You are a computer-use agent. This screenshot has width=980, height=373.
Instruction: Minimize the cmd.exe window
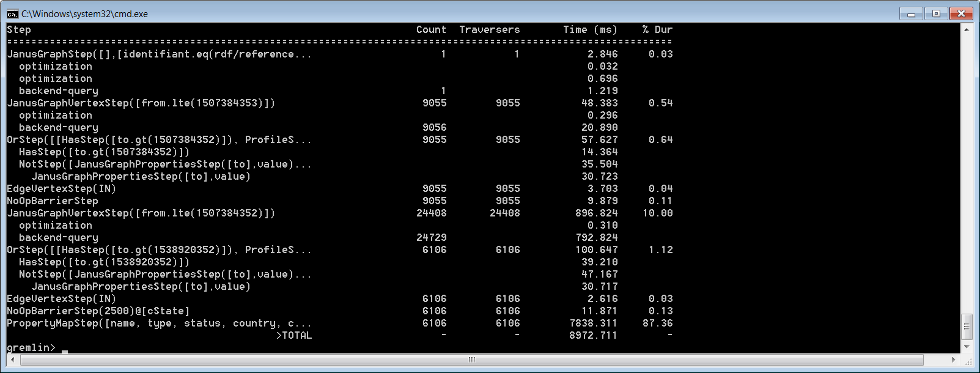click(x=911, y=13)
